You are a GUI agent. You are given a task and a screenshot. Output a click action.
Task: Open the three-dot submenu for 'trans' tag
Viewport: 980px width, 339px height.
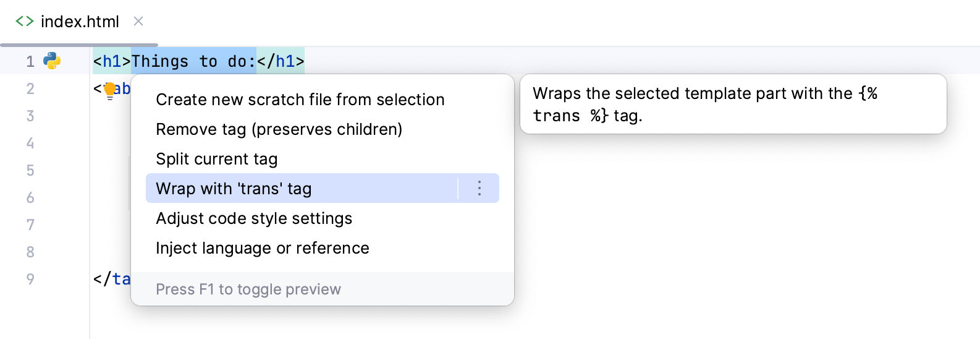pos(479,188)
